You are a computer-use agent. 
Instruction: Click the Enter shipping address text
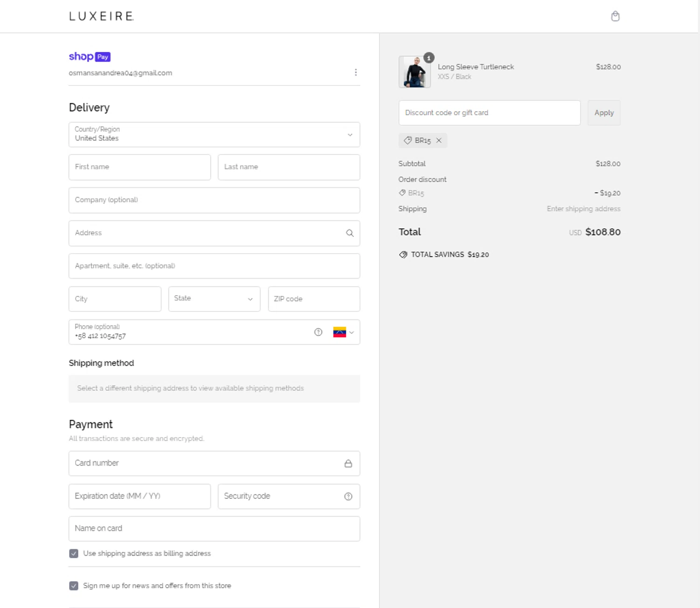(583, 209)
